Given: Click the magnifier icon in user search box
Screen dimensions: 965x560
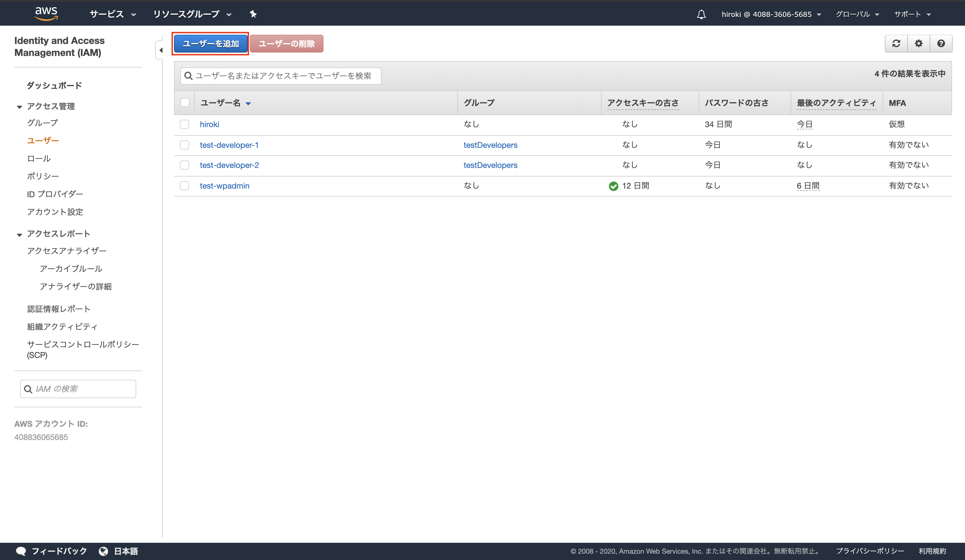Looking at the screenshot, I should click(x=188, y=76).
